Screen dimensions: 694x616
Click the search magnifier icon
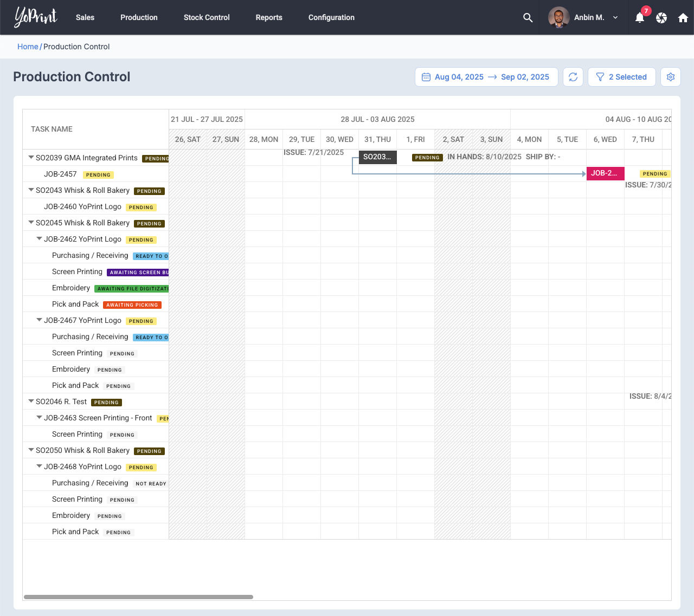[528, 18]
